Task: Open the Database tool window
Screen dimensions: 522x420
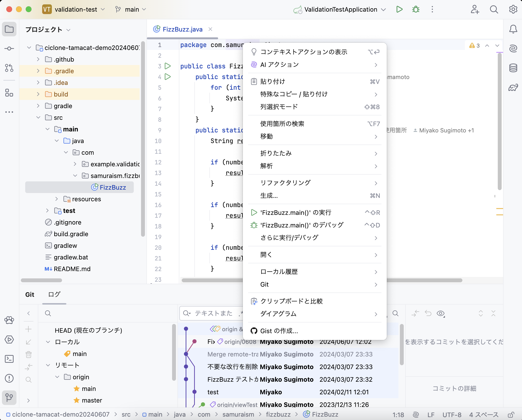Action: (513, 68)
